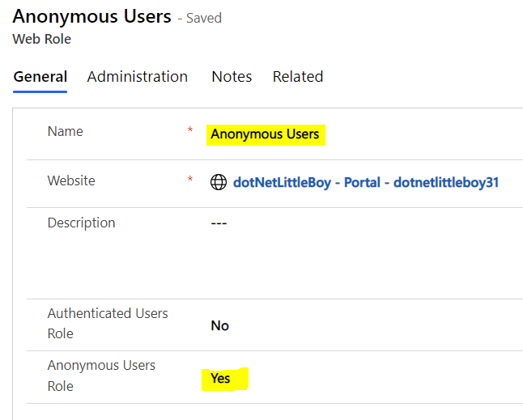Open the Administration tab
Screen dimensions: 523x420
click(138, 77)
